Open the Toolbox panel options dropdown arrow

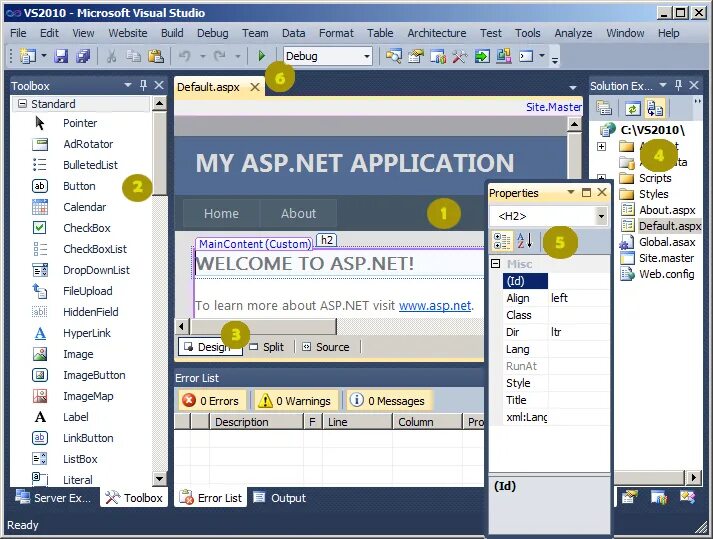pyautogui.click(x=128, y=85)
